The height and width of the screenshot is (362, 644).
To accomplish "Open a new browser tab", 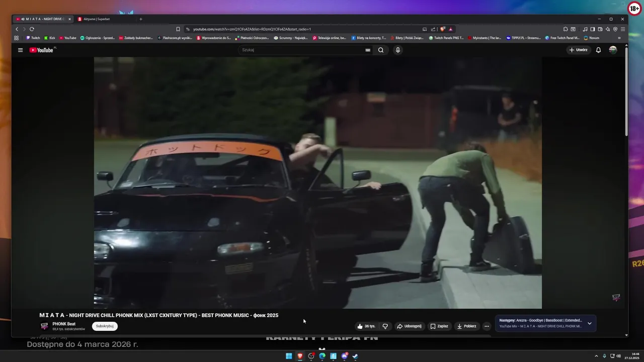I will click(x=141, y=19).
